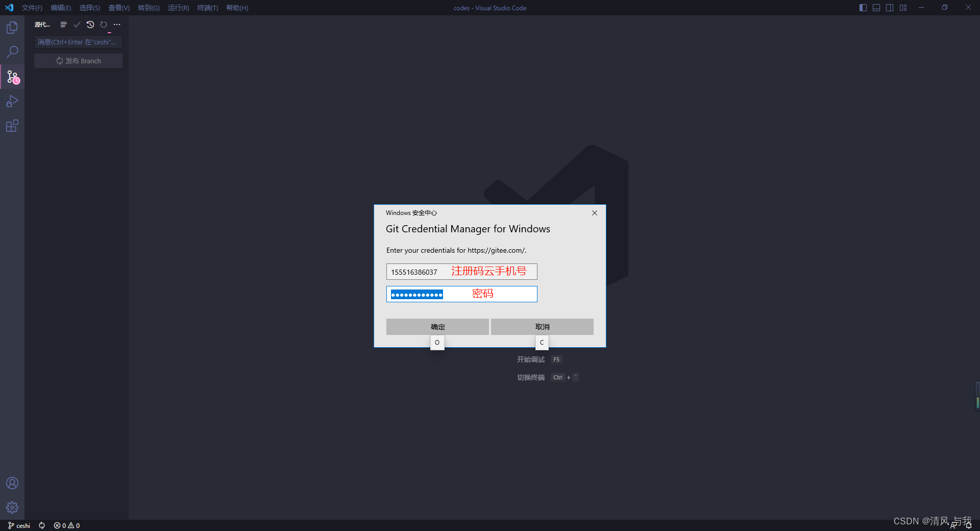Viewport: 980px width, 531px height.
Task: Open the 帮助(H) menu
Action: coord(237,8)
